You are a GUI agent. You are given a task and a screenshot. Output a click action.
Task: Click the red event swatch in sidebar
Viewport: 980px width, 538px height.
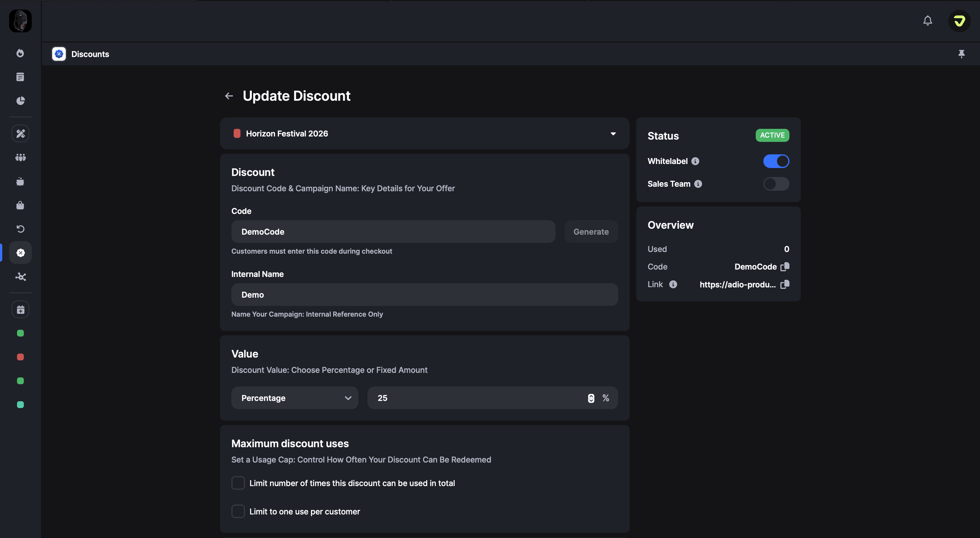pos(20,357)
